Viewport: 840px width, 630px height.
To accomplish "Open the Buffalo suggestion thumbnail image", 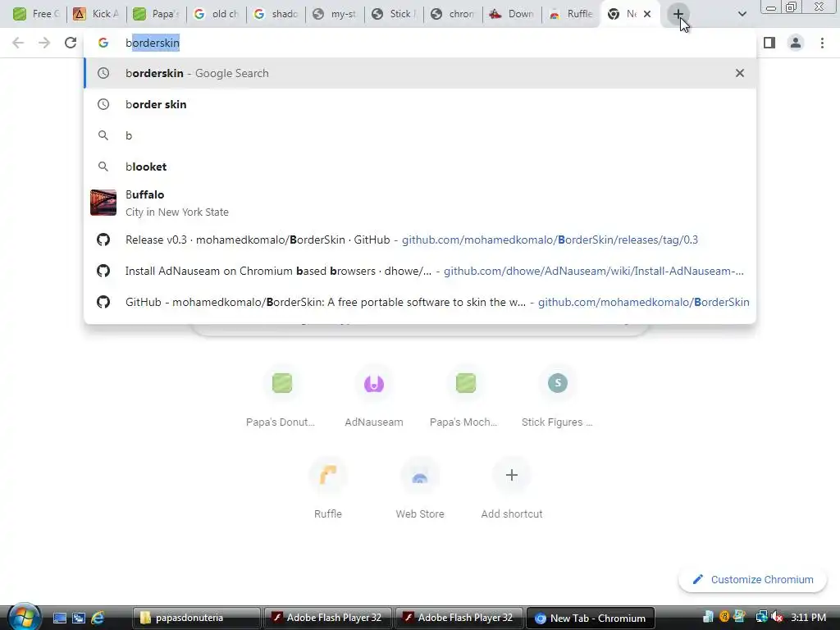I will 103,203.
